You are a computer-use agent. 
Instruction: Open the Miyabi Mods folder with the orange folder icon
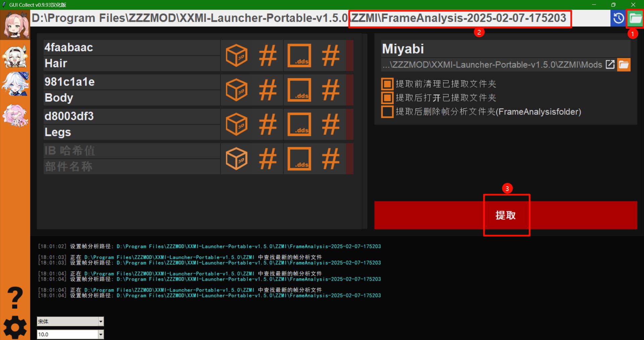coord(624,64)
